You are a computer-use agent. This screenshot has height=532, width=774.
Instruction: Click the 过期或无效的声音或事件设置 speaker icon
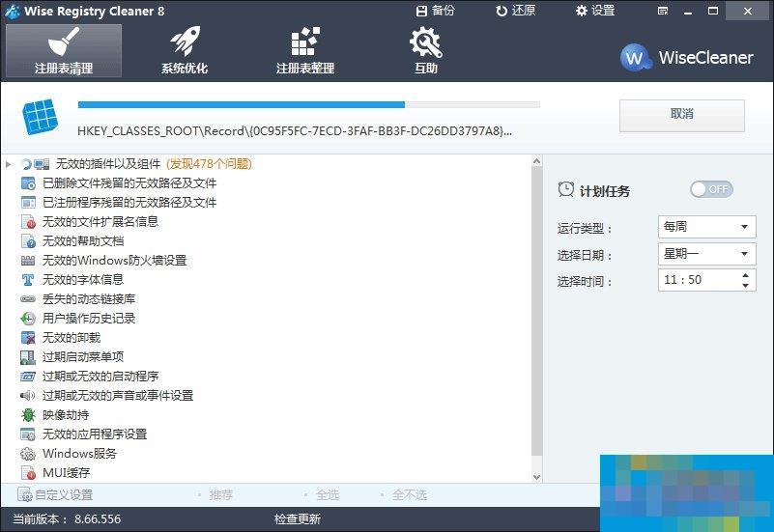[28, 396]
